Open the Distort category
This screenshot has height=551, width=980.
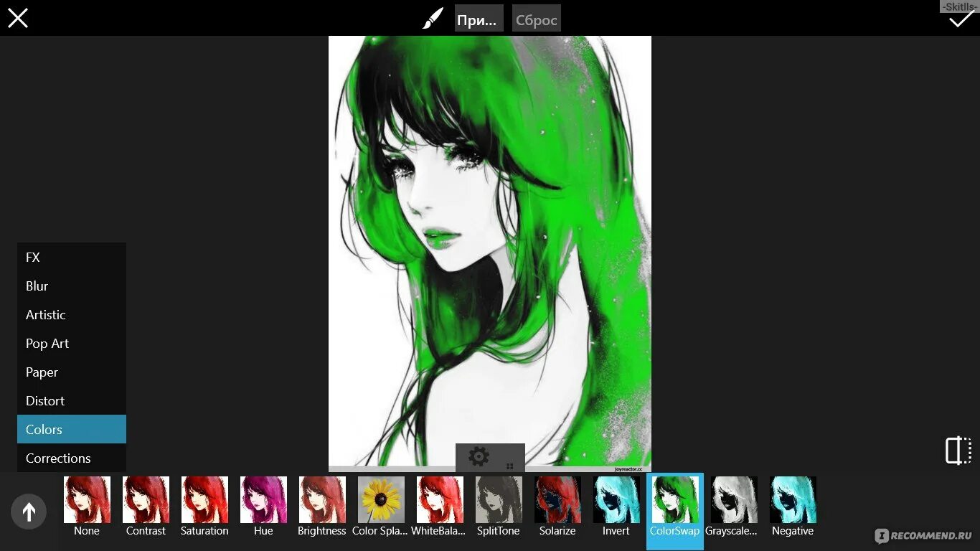click(72, 400)
